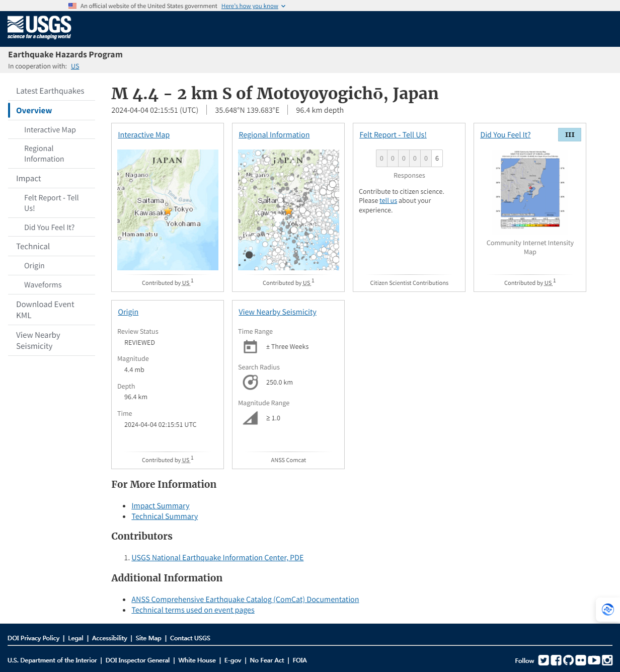The height and width of the screenshot is (672, 620).
Task: Open the Facebook follow icon
Action: [x=556, y=660]
